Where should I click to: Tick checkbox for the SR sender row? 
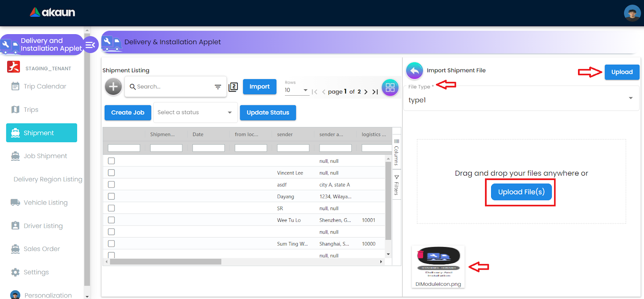[111, 208]
